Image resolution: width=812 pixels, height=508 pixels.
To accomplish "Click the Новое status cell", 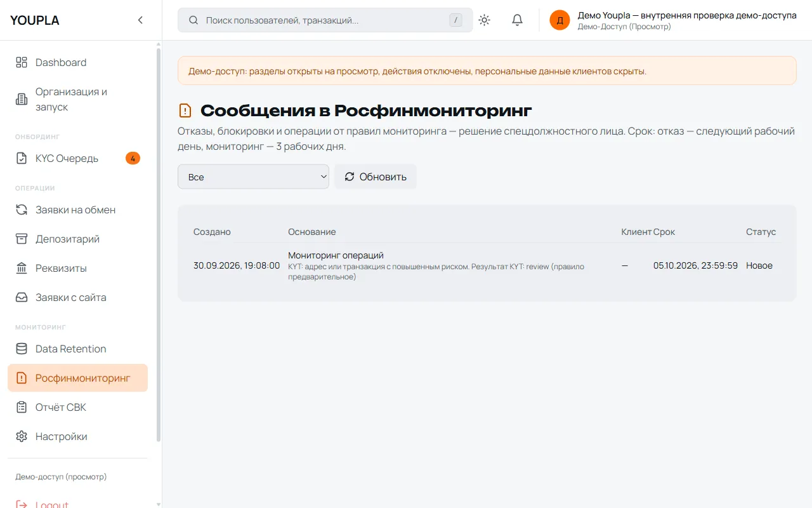I will [x=759, y=265].
